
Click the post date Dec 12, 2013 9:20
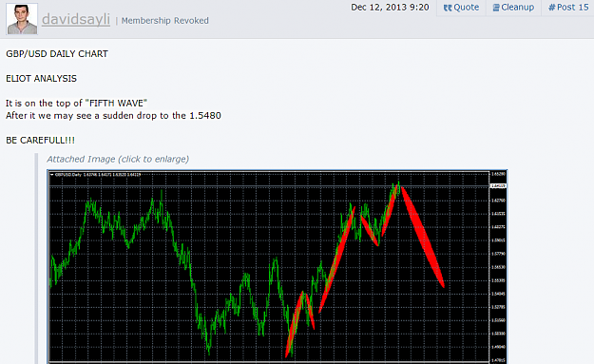tap(390, 8)
